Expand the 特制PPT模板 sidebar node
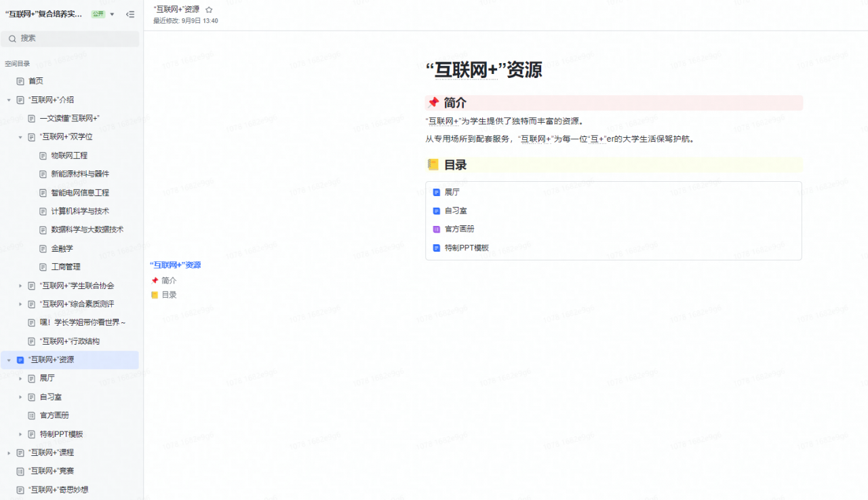The image size is (868, 500). pyautogui.click(x=20, y=434)
